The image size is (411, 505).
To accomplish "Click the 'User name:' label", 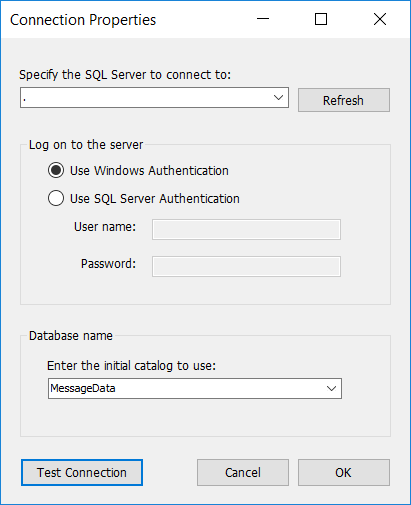I will click(x=105, y=227).
